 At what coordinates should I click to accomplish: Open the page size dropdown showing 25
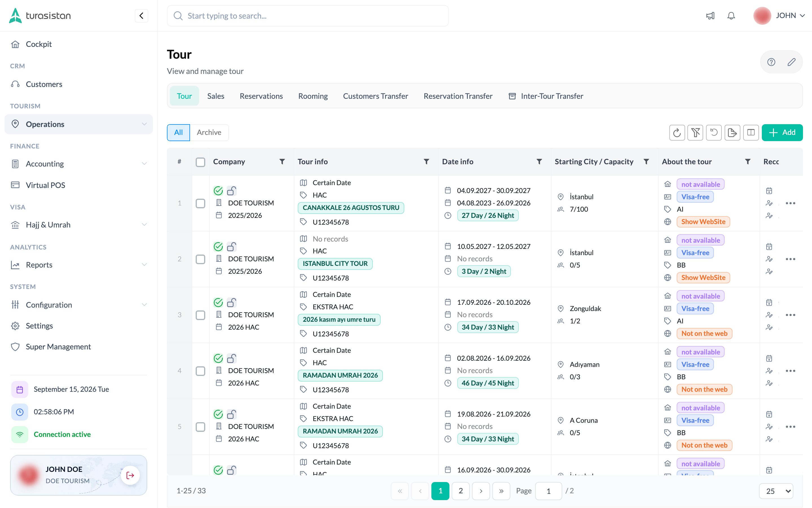(x=776, y=491)
